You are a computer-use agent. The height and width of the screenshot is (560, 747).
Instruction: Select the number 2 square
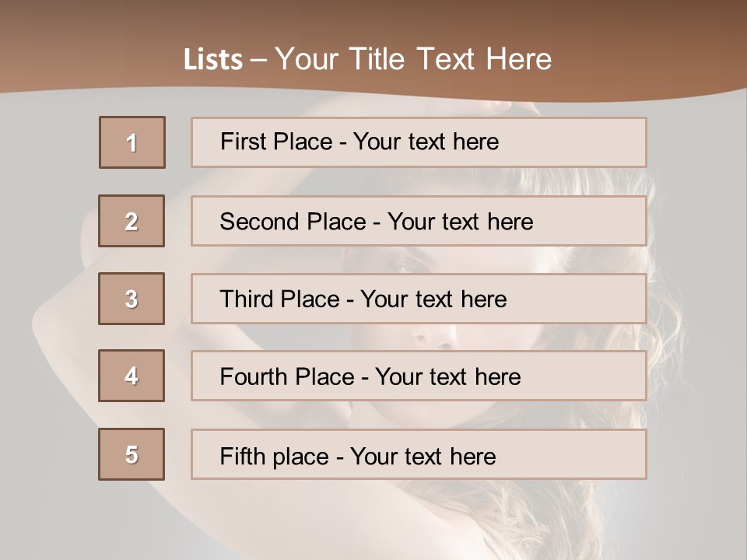pyautogui.click(x=132, y=221)
